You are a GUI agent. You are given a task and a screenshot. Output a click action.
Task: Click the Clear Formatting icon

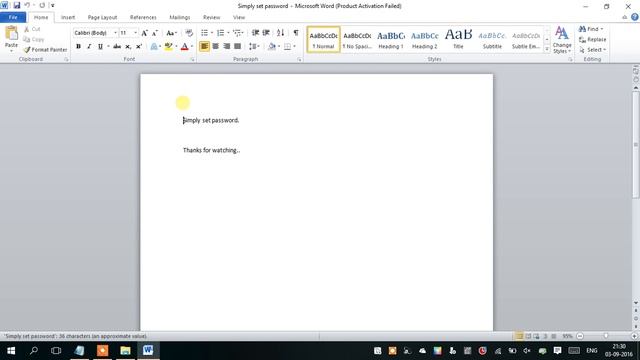189,33
